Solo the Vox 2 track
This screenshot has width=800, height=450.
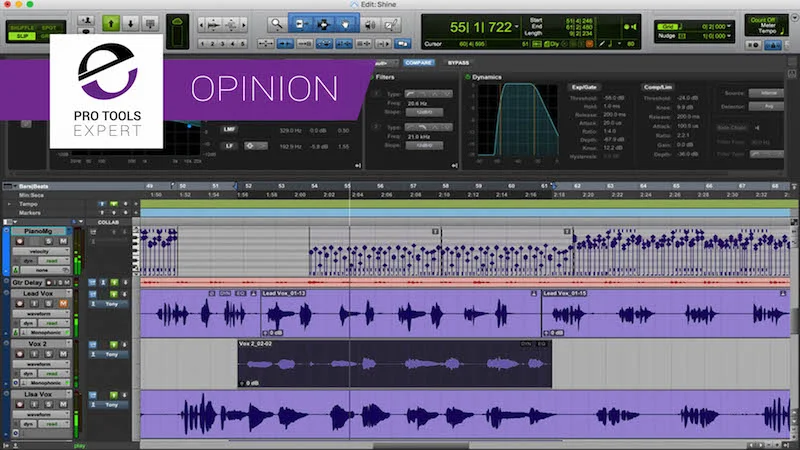point(48,354)
